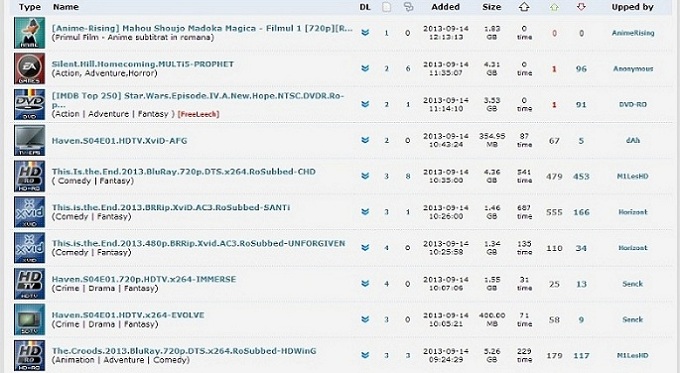Download Silent.Hill.Homecoming using the arrow icon
This screenshot has height=373, width=680.
(x=365, y=69)
